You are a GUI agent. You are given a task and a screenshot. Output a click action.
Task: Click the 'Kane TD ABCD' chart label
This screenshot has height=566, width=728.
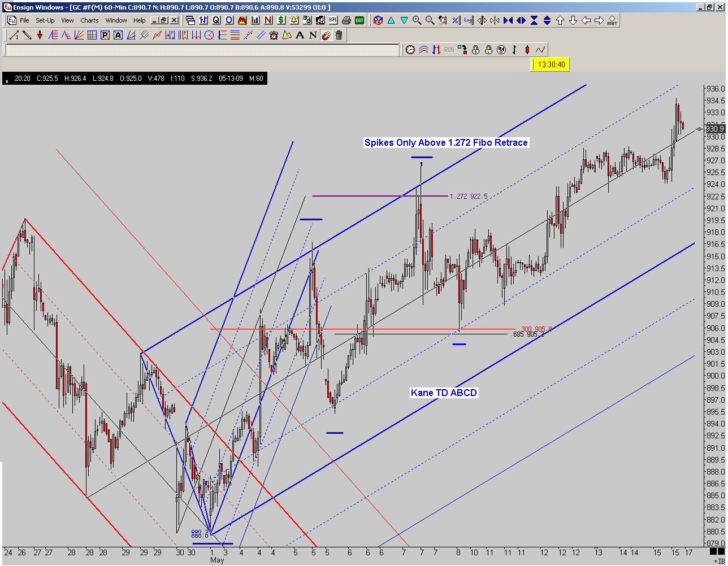click(444, 393)
